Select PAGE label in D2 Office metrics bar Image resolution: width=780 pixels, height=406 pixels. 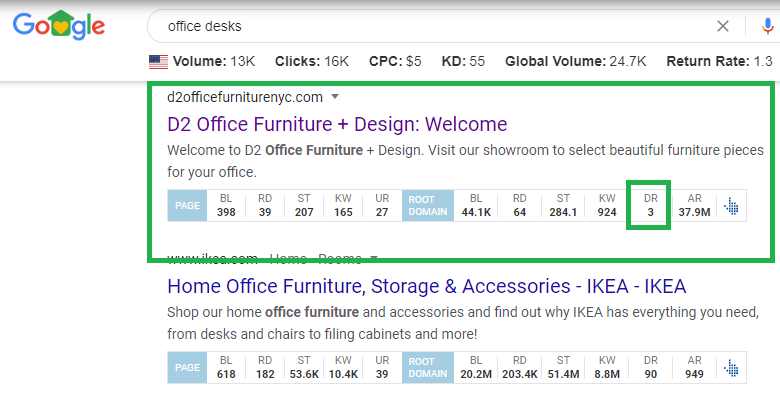point(187,205)
